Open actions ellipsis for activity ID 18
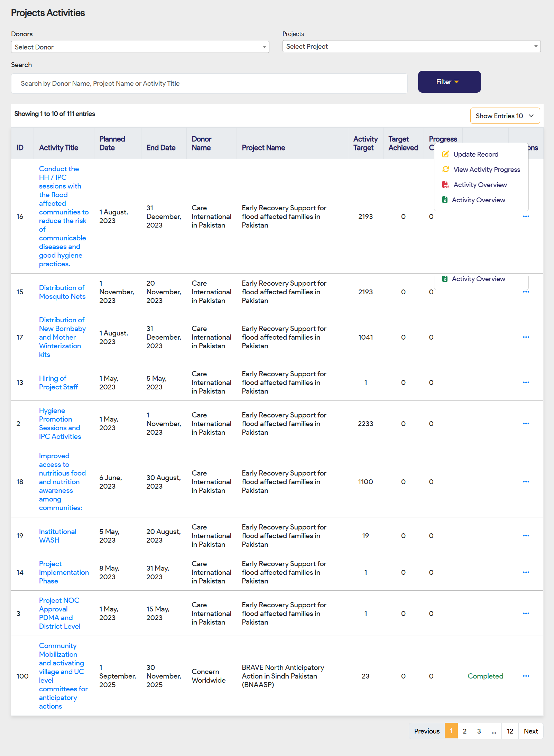The width and height of the screenshot is (554, 756). tap(526, 482)
